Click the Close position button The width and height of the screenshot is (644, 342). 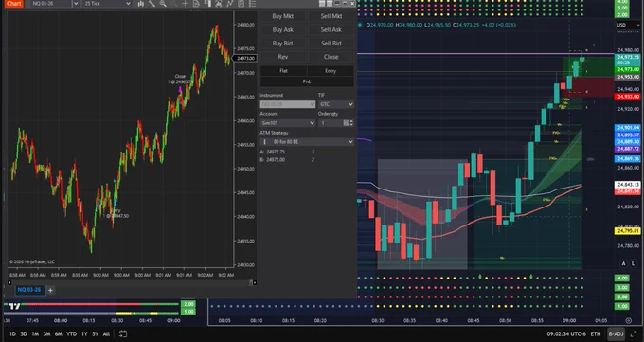tap(331, 57)
